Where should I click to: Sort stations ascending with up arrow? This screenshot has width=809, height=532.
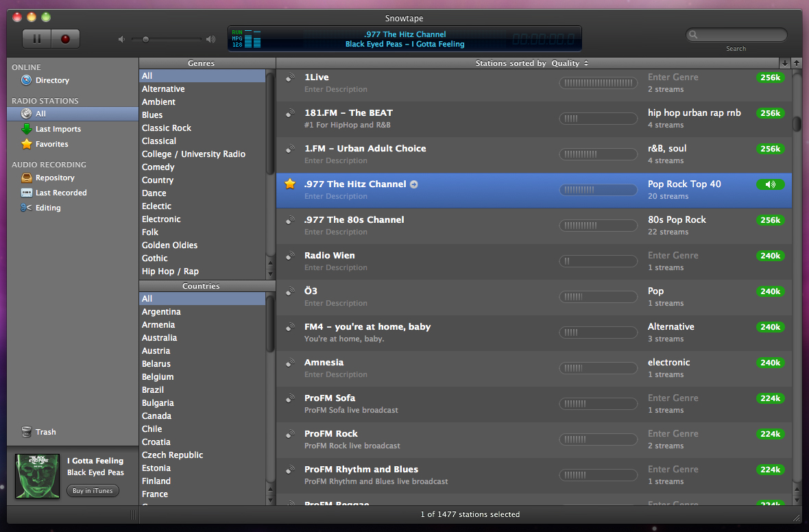(x=797, y=63)
